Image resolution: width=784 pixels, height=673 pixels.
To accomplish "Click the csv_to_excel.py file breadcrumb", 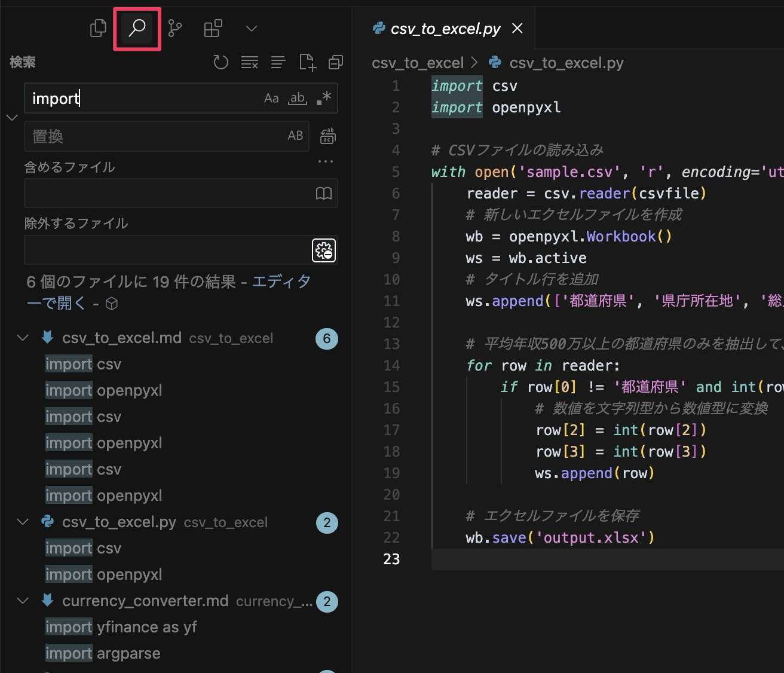I will tap(566, 63).
